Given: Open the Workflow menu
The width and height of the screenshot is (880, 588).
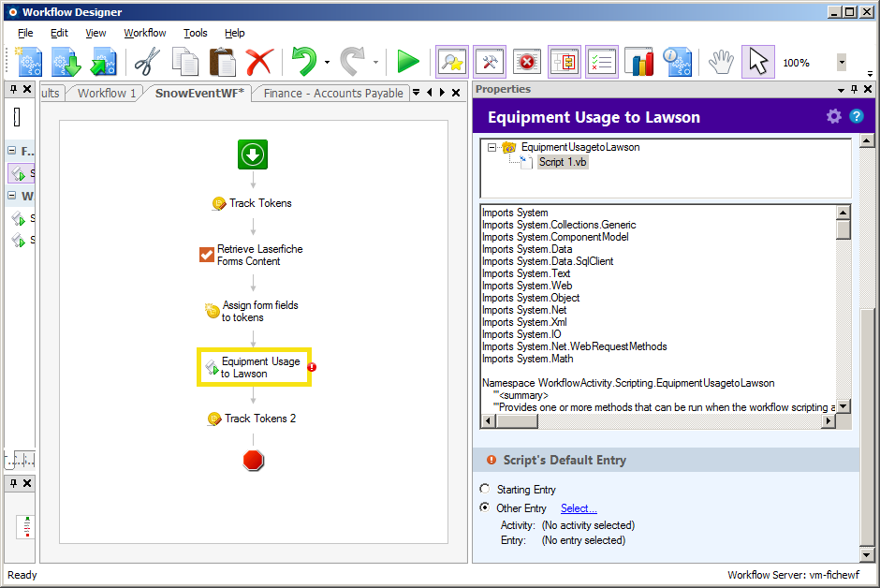Looking at the screenshot, I should tap(145, 33).
